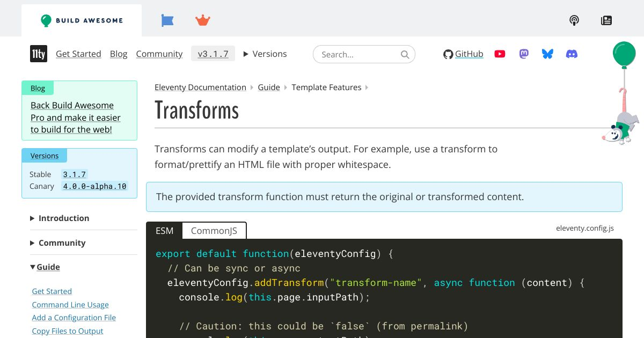This screenshot has height=338, width=644.
Task: Open Get Started in the top navigation
Action: click(78, 54)
